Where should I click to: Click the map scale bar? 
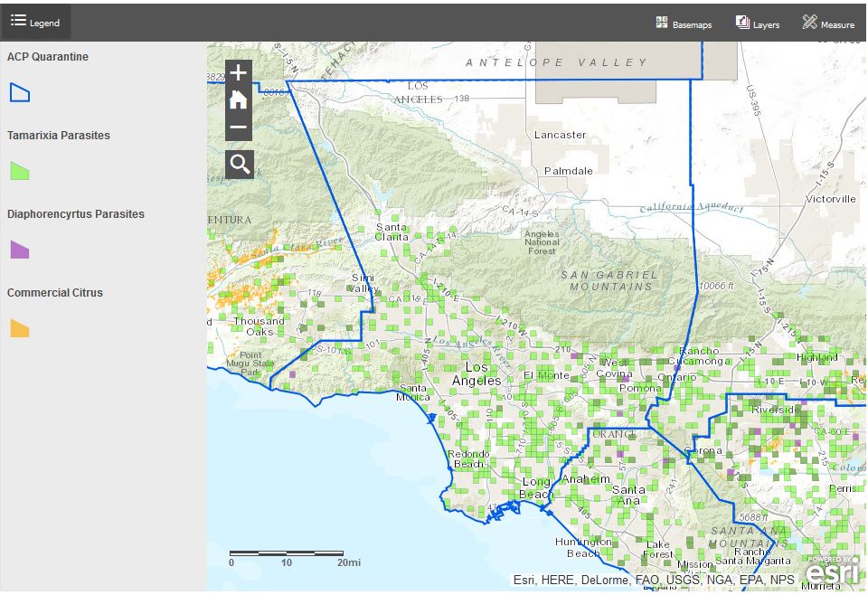[287, 552]
